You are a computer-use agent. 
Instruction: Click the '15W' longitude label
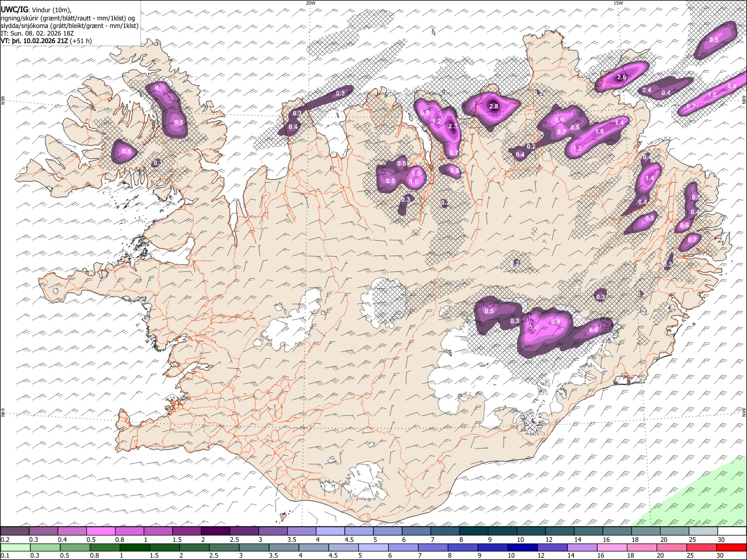(x=618, y=3)
